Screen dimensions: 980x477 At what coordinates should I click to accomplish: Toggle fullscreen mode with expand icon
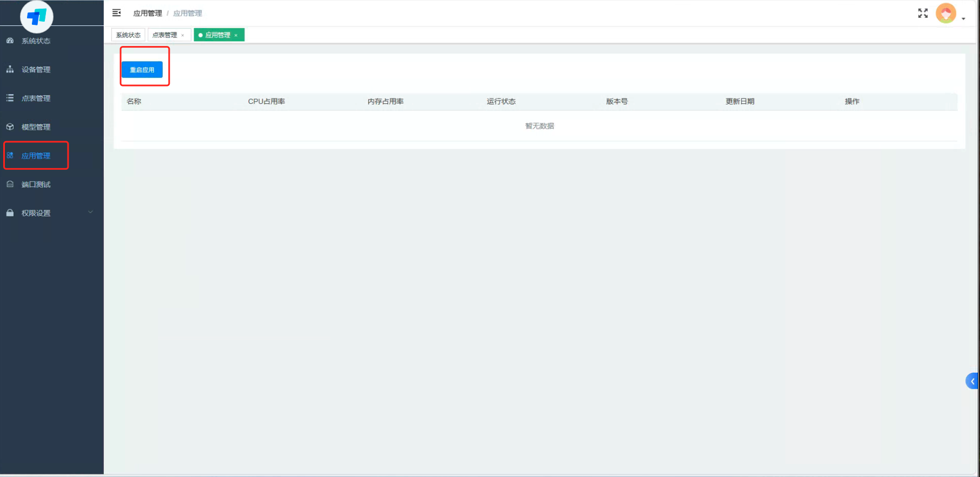pos(923,14)
